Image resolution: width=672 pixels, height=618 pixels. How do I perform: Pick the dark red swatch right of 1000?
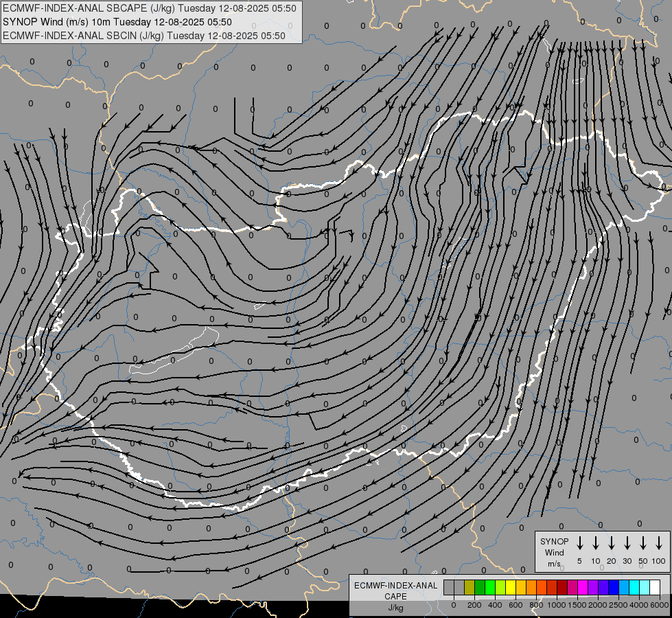click(562, 587)
